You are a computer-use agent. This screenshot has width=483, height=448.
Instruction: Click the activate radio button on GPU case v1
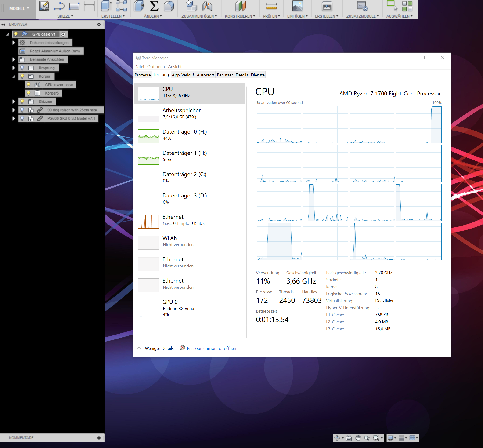tap(63, 34)
